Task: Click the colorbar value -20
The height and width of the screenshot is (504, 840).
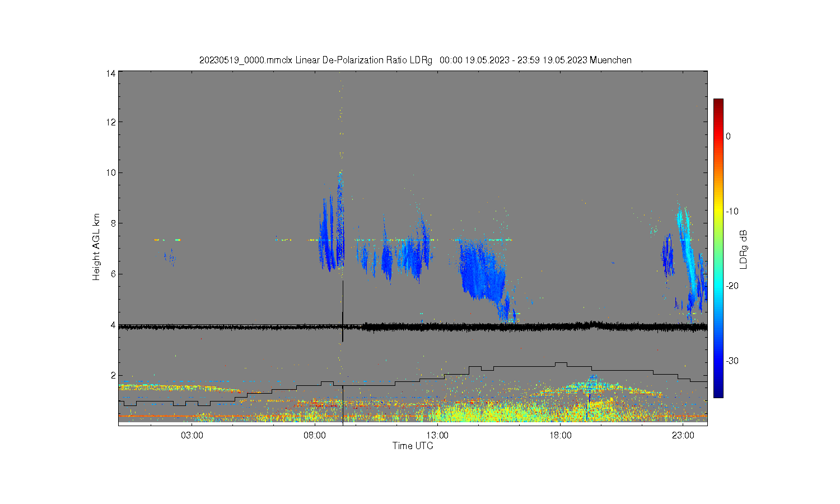Action: click(732, 286)
